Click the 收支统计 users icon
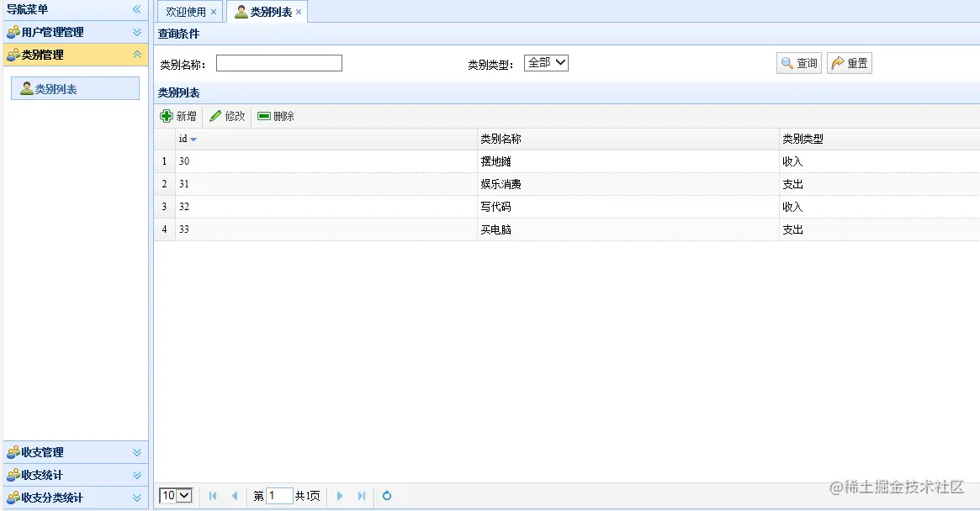This screenshot has height=511, width=980. pos(13,475)
